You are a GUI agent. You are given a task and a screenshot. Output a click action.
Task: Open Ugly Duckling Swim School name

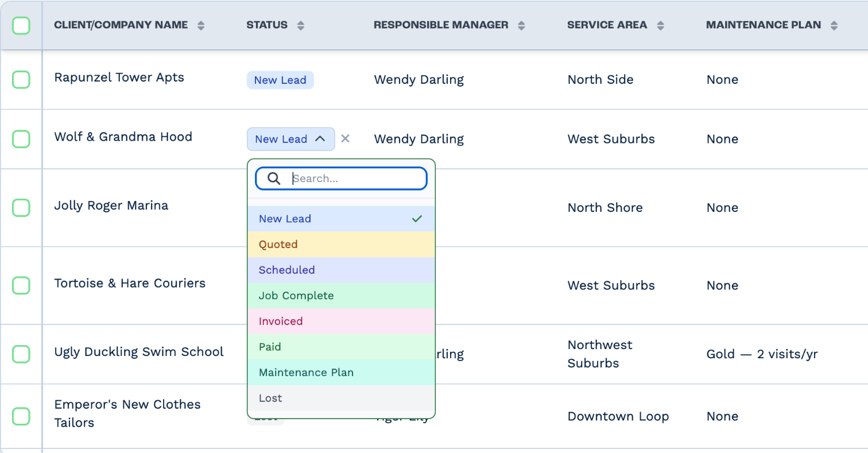click(139, 351)
